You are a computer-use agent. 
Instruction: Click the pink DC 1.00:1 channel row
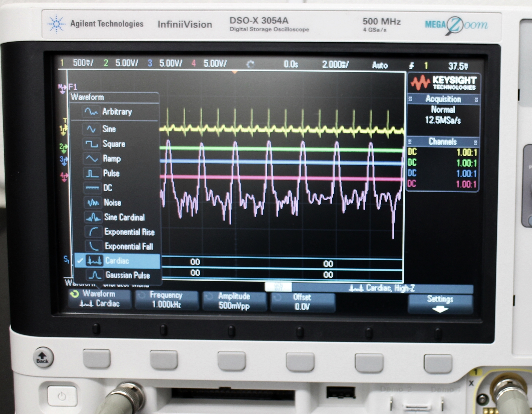pyautogui.click(x=442, y=184)
